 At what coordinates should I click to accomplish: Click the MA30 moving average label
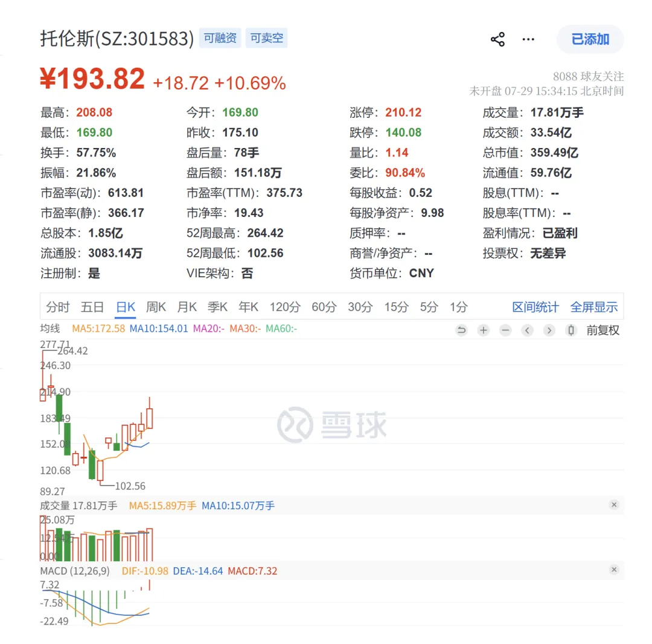click(245, 329)
